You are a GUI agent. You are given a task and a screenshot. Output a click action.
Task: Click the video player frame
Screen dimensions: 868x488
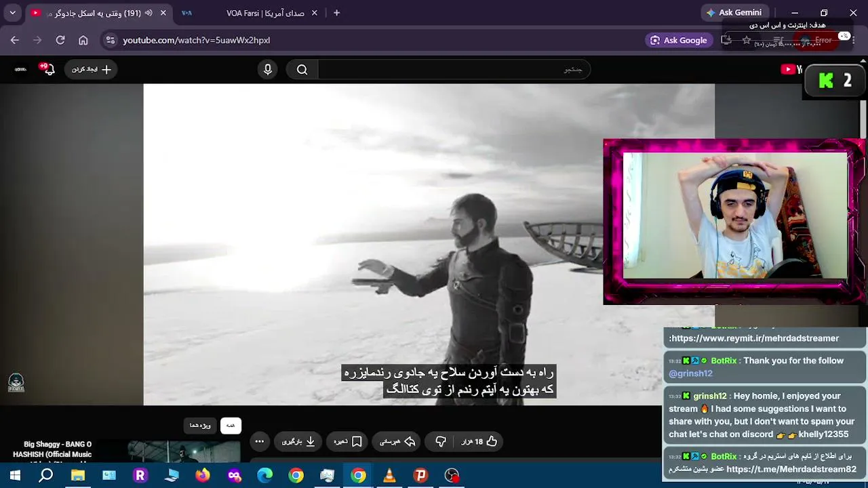tap(429, 245)
